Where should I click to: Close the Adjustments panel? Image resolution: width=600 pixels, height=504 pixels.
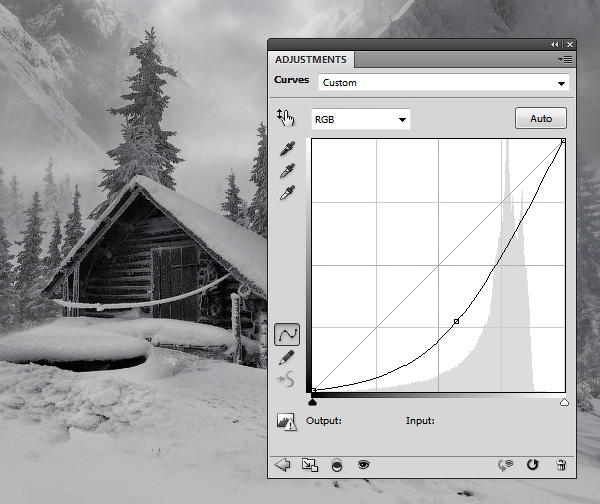pos(570,45)
